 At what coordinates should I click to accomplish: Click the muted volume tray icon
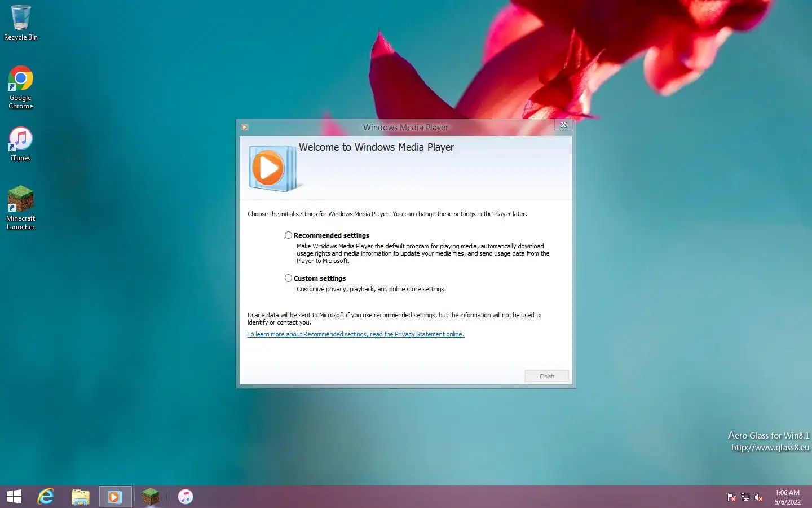click(x=759, y=497)
